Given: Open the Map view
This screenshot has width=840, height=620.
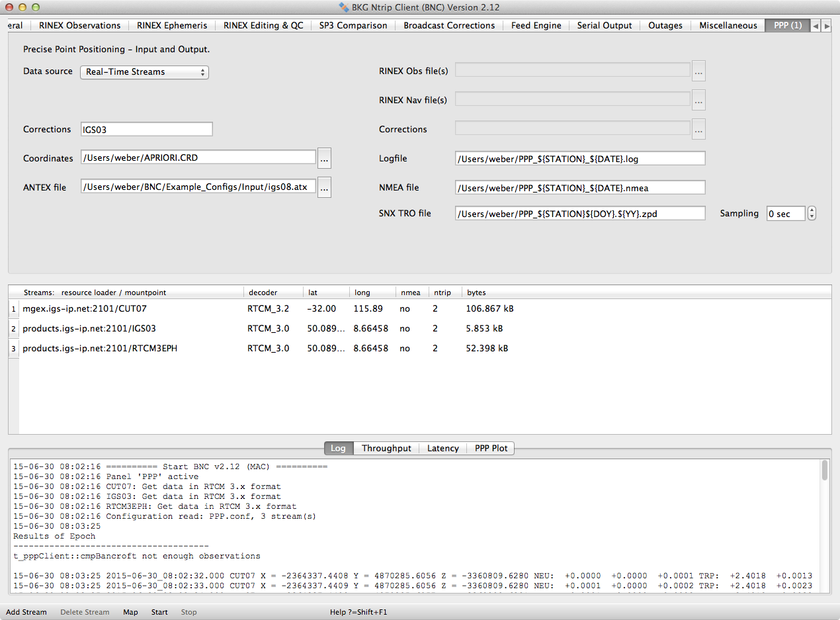Looking at the screenshot, I should pyautogui.click(x=130, y=612).
